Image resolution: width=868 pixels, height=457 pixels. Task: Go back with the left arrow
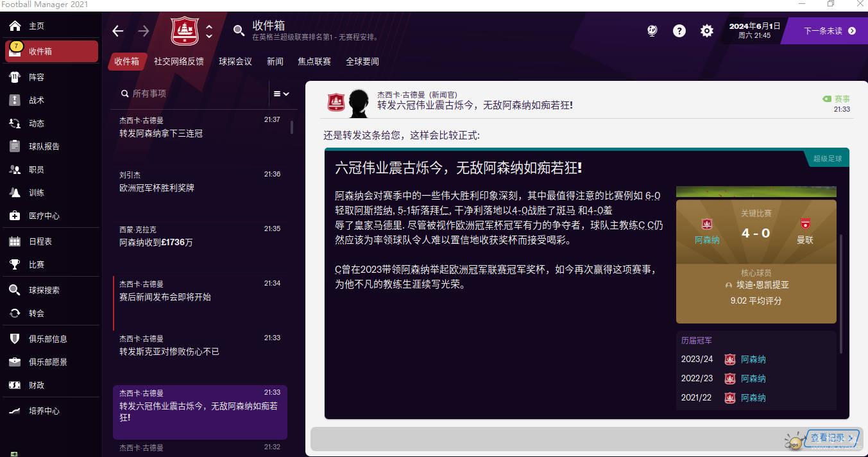(117, 31)
